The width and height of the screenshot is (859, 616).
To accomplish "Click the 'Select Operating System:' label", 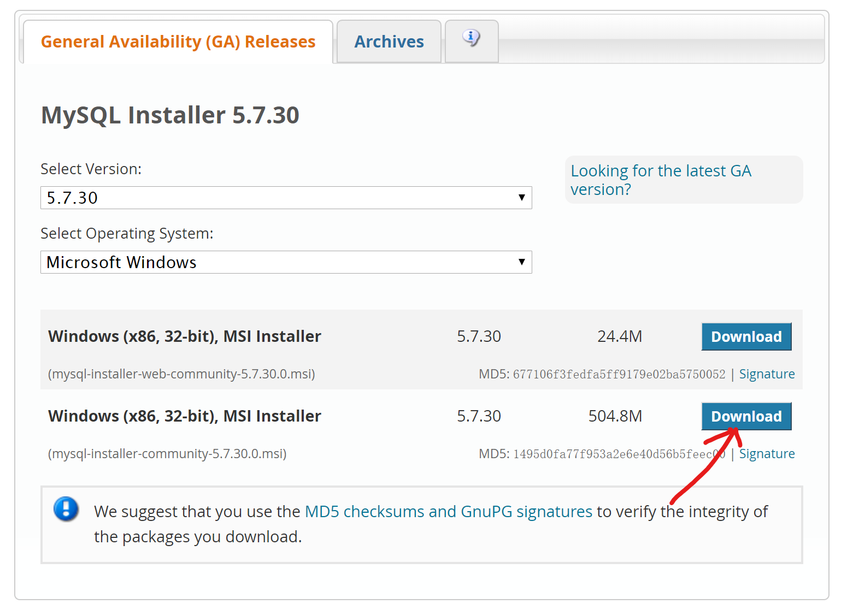I will pyautogui.click(x=127, y=234).
